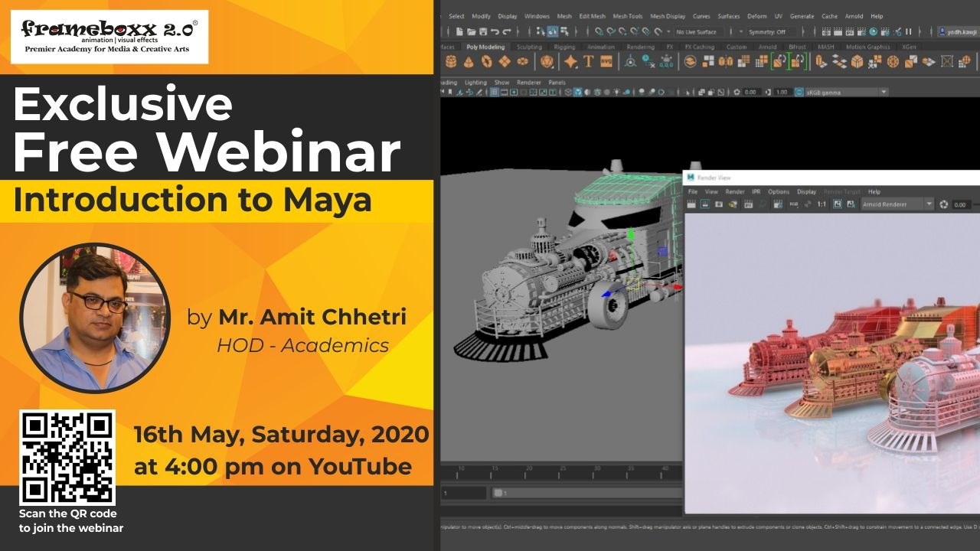Screen dimensions: 980x551
Task: Expand the Arnold Renderer dropdown
Action: [929, 204]
